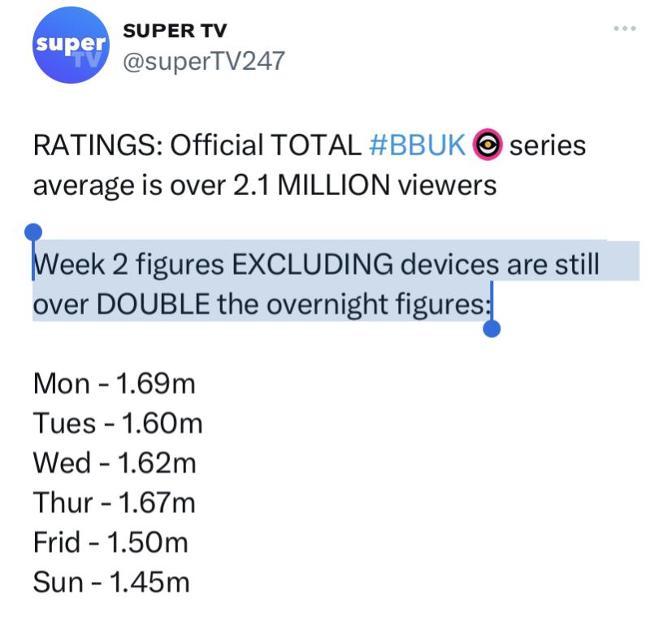Screen dimensions: 672x629
Task: Open the @superTV247 handle link
Action: [x=203, y=61]
